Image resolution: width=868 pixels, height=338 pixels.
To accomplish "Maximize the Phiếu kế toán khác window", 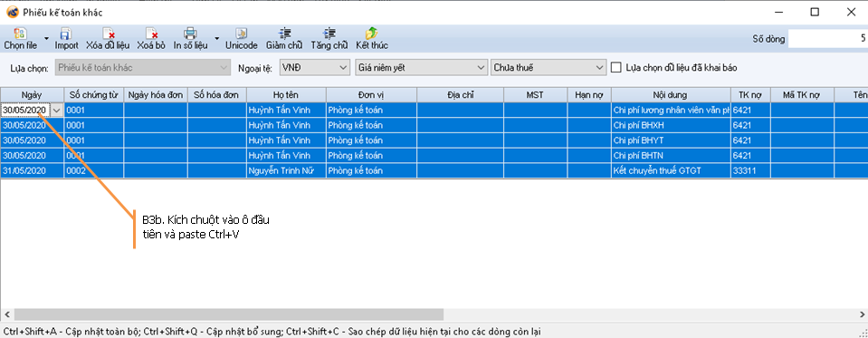I will click(x=815, y=12).
